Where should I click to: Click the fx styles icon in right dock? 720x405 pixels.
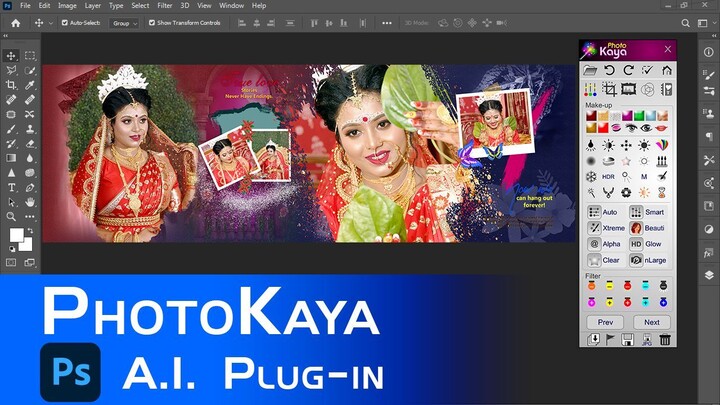pyautogui.click(x=709, y=253)
